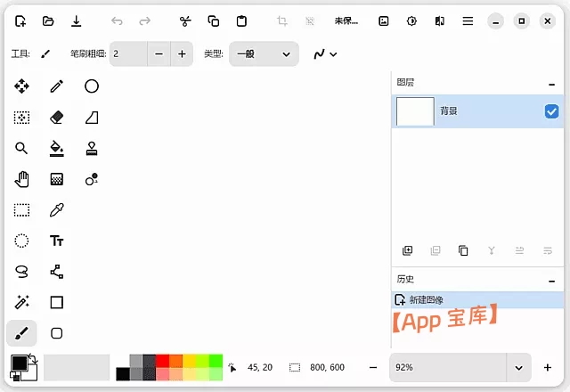
Task: Expand the zoom percentage dropdown arrow
Action: point(519,367)
